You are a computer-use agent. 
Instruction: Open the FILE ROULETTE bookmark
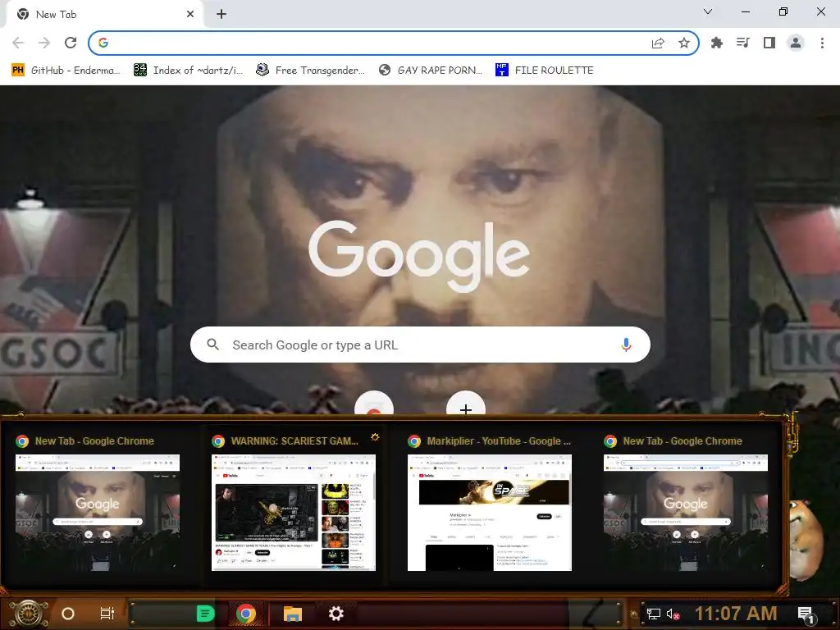[545, 71]
